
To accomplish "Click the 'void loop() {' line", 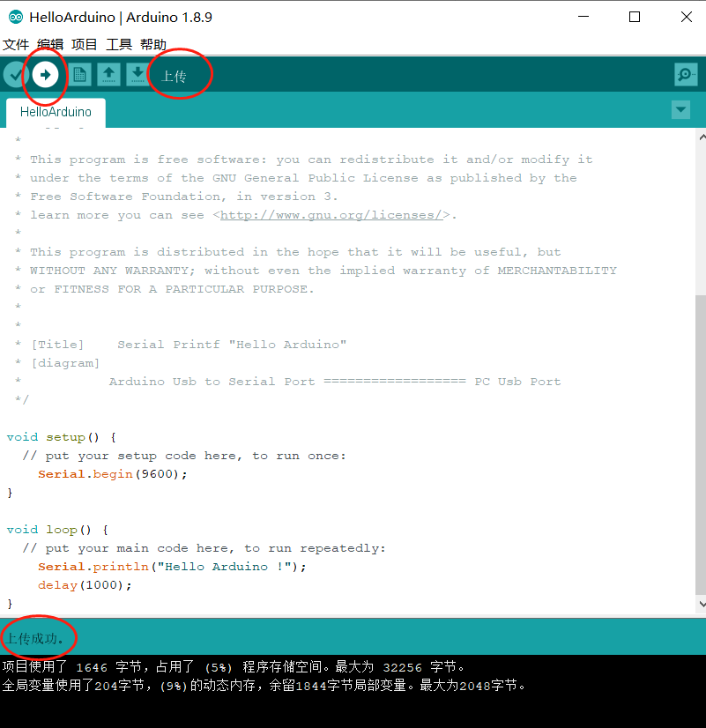I will pyautogui.click(x=57, y=530).
